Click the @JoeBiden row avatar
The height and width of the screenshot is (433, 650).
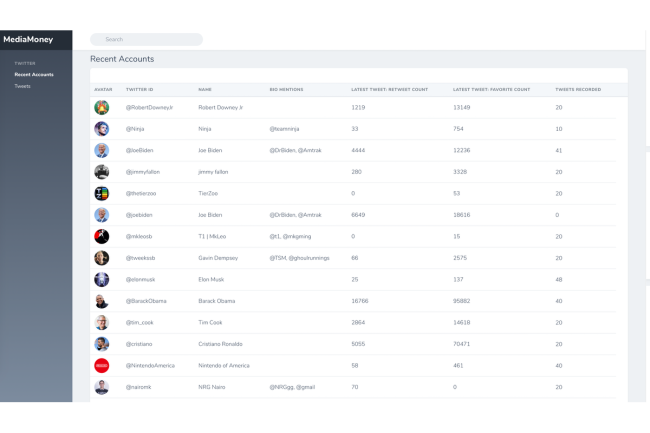(101, 150)
